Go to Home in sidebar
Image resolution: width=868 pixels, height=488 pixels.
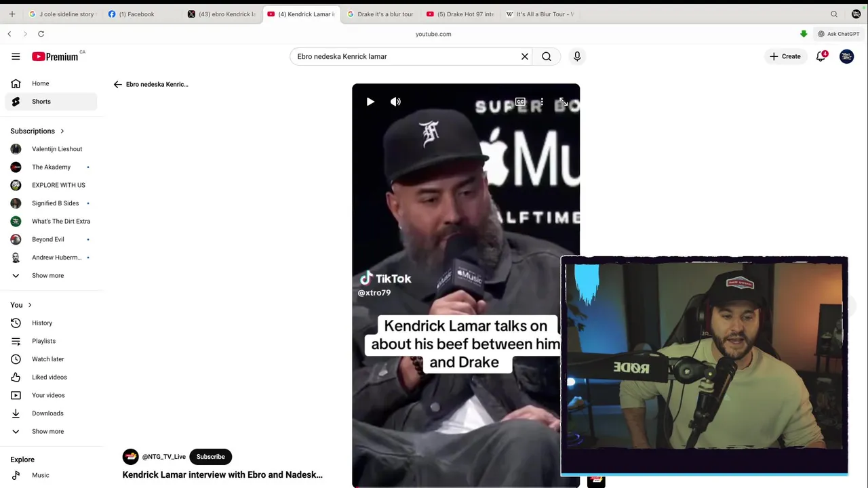click(52, 83)
